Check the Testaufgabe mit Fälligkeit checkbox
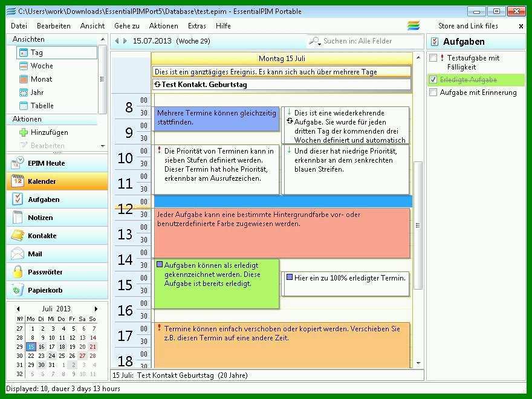This screenshot has height=399, width=532. click(433, 57)
